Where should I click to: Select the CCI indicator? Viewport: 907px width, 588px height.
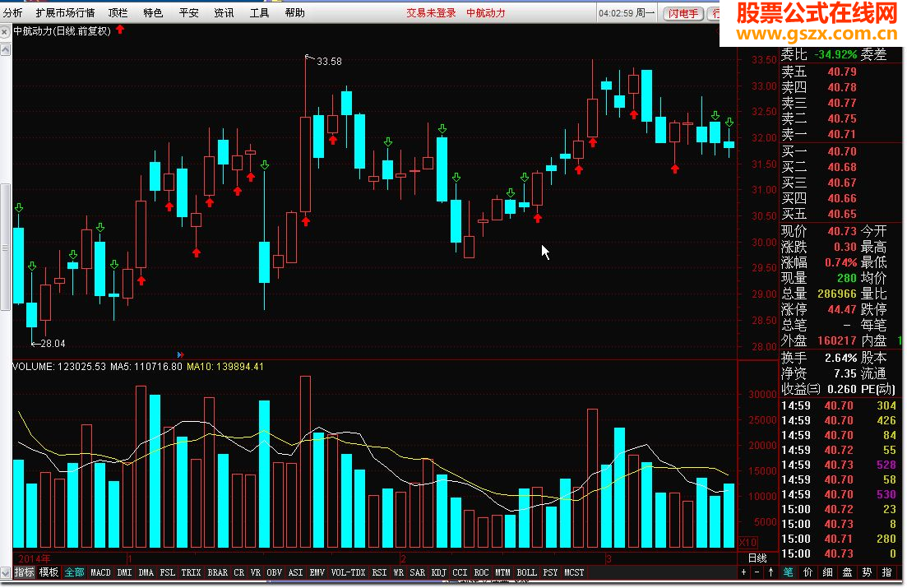[460, 572]
